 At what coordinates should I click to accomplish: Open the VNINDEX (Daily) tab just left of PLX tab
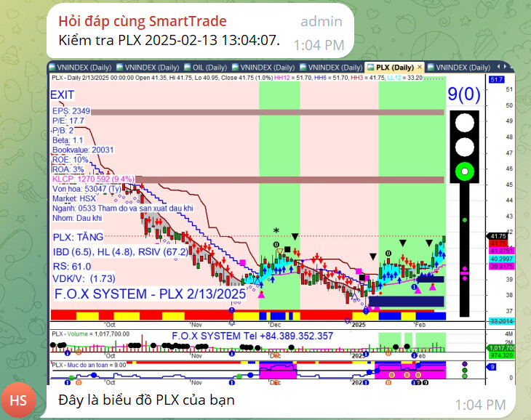tap(331, 68)
